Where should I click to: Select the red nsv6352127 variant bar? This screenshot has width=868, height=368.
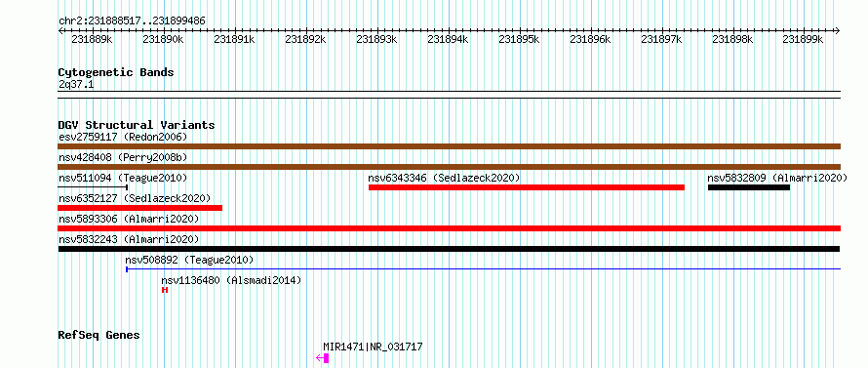coord(140,208)
